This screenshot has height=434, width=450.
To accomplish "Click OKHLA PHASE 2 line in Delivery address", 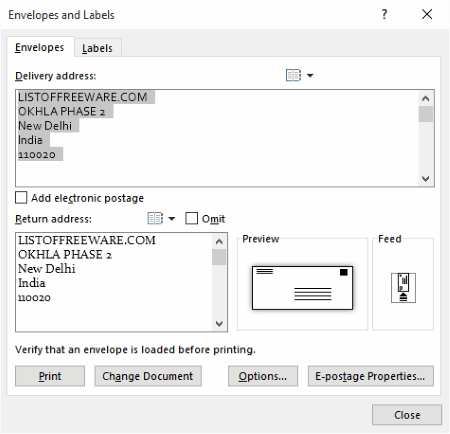I will pyautogui.click(x=62, y=111).
